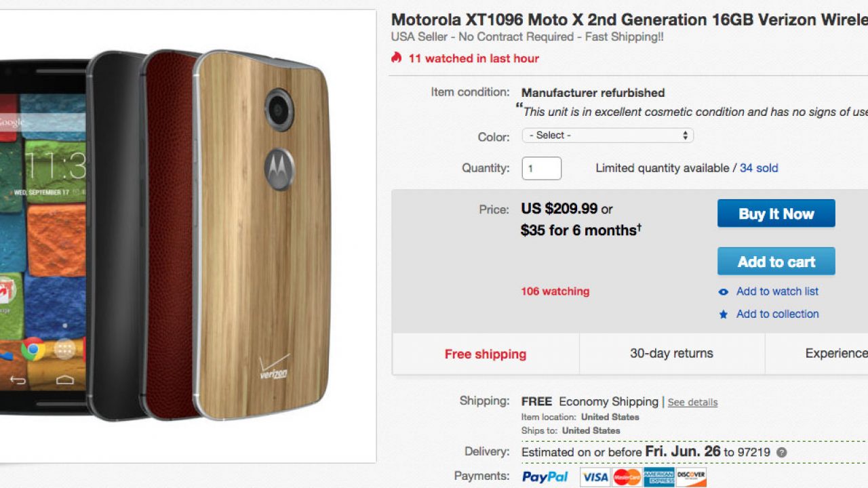Click the MasterCard payment icon
Screen dimensions: 868x488
point(627,477)
